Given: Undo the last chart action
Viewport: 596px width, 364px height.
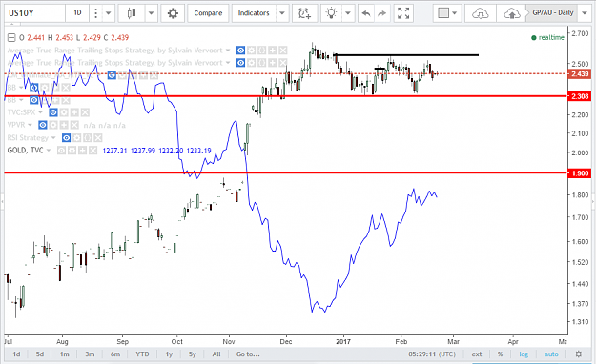Looking at the screenshot, I should [x=366, y=13].
